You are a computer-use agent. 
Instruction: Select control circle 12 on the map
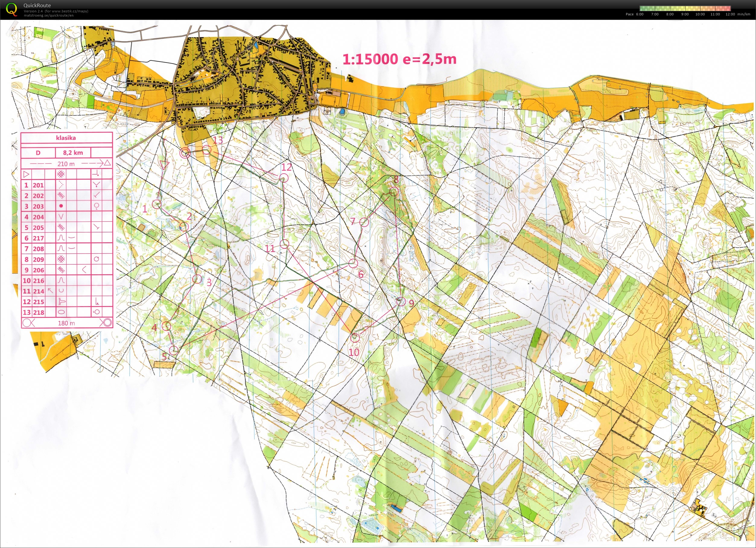click(284, 178)
